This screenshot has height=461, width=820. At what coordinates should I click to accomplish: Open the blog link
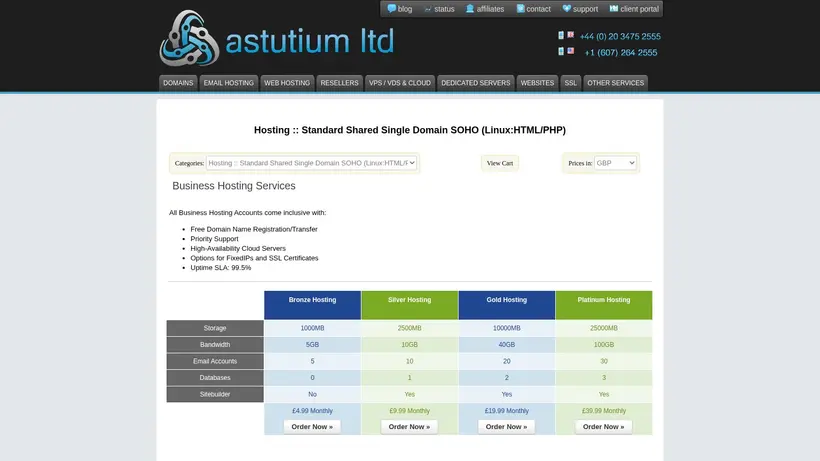tap(405, 9)
